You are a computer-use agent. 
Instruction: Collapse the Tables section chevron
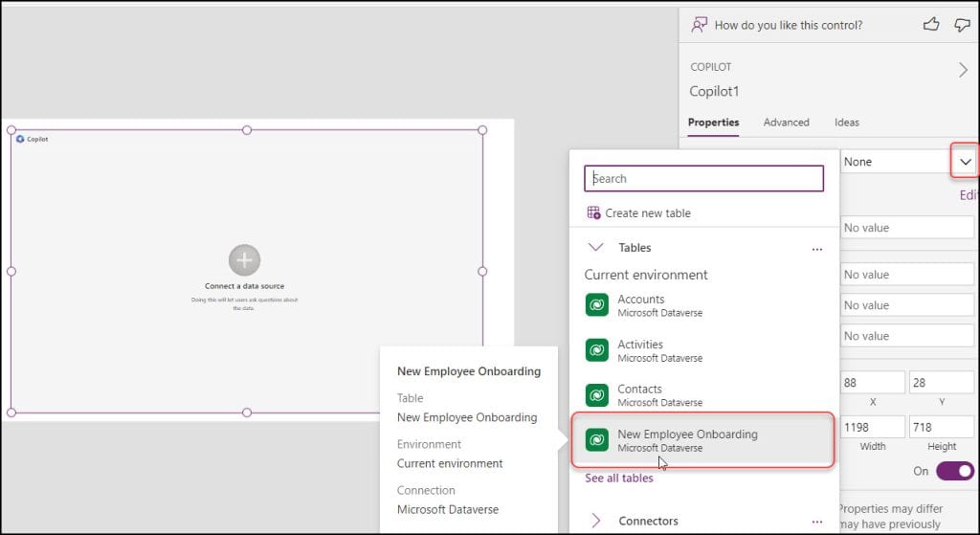(595, 248)
